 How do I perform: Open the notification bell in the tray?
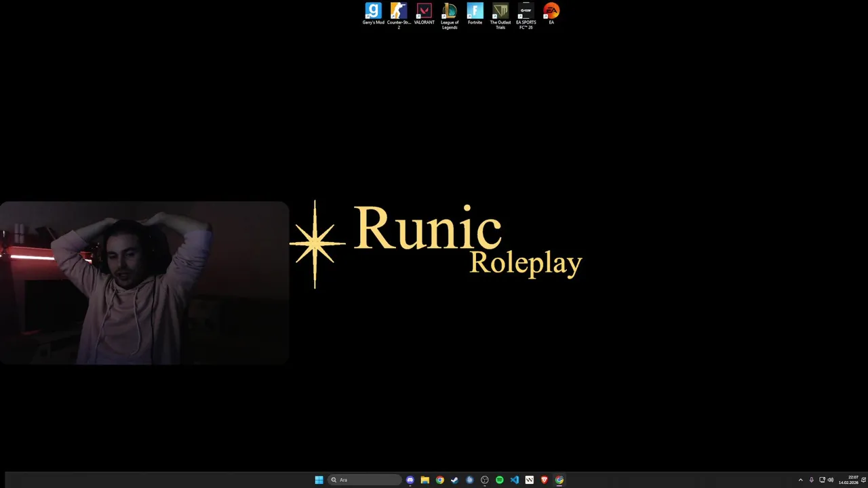[863, 480]
